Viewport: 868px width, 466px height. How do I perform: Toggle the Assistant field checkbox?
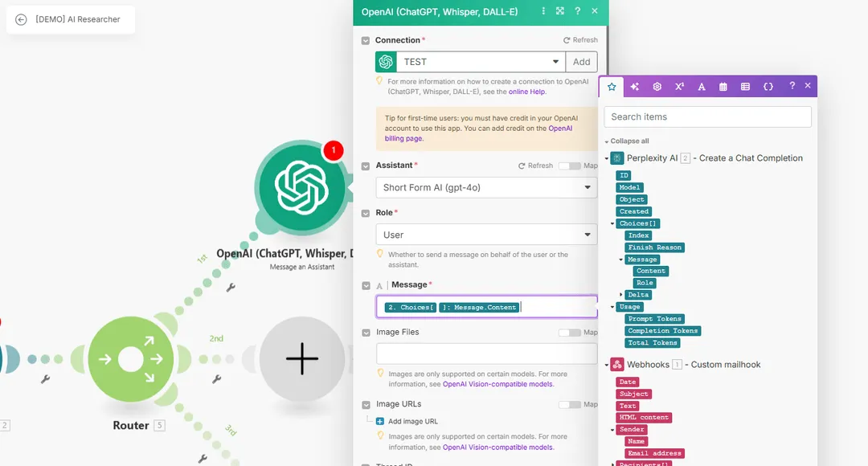pyautogui.click(x=366, y=166)
